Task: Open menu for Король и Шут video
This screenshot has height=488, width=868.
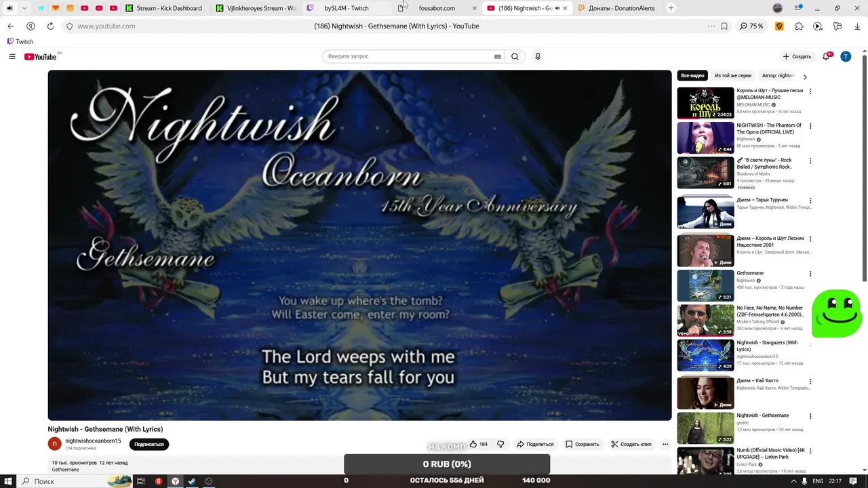Action: tap(810, 91)
